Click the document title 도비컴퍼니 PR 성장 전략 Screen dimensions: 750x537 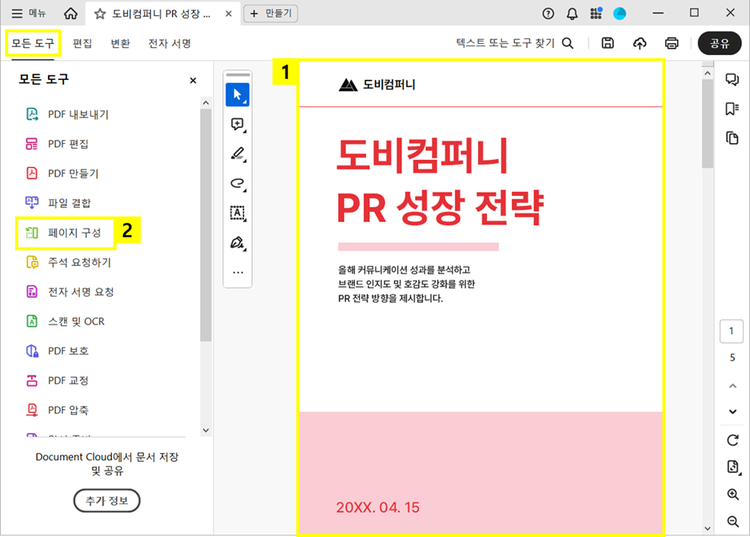[x=440, y=182]
